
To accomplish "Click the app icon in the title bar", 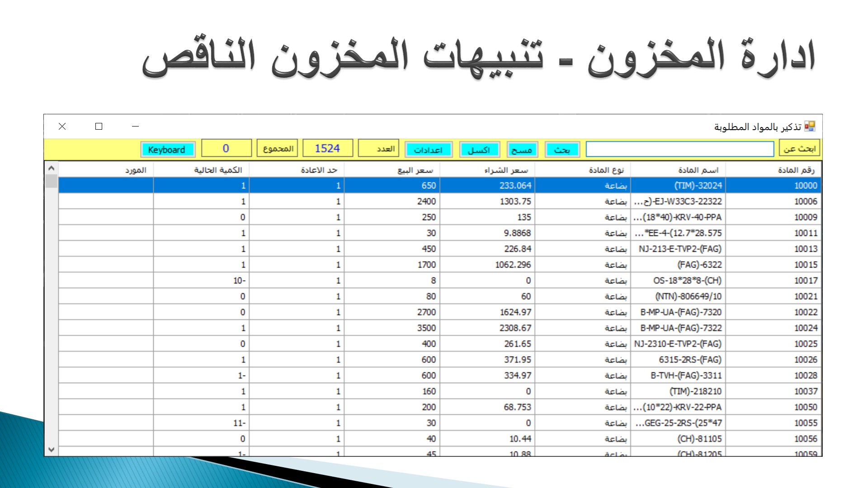I will 810,127.
